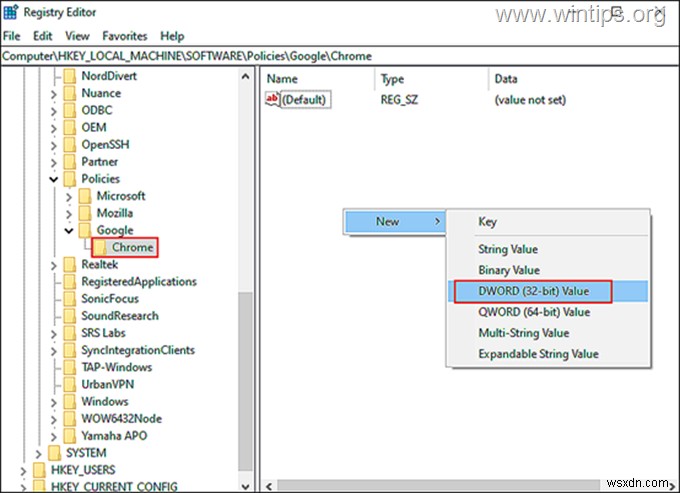Click the RegisteredApplications folder icon
Screen dimensions: 680x493
[70, 281]
